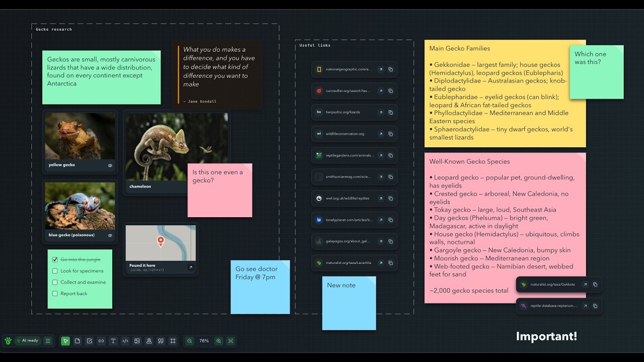Screen dimensions: 644x362
Task: Check Collect and examine checkbox
Action: coord(55,282)
